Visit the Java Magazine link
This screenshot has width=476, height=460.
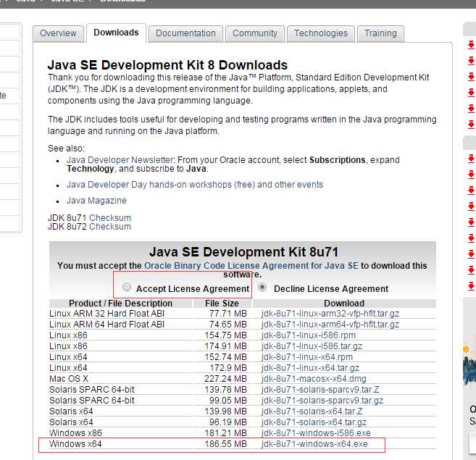click(96, 201)
